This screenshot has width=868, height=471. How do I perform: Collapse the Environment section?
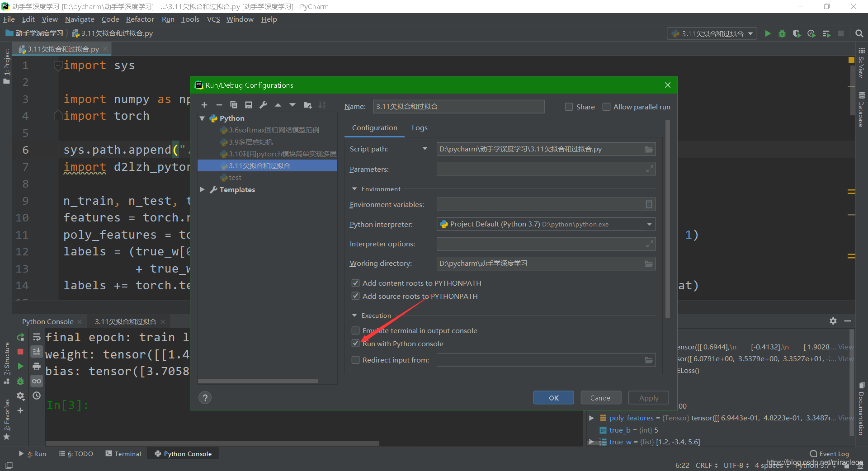(354, 189)
